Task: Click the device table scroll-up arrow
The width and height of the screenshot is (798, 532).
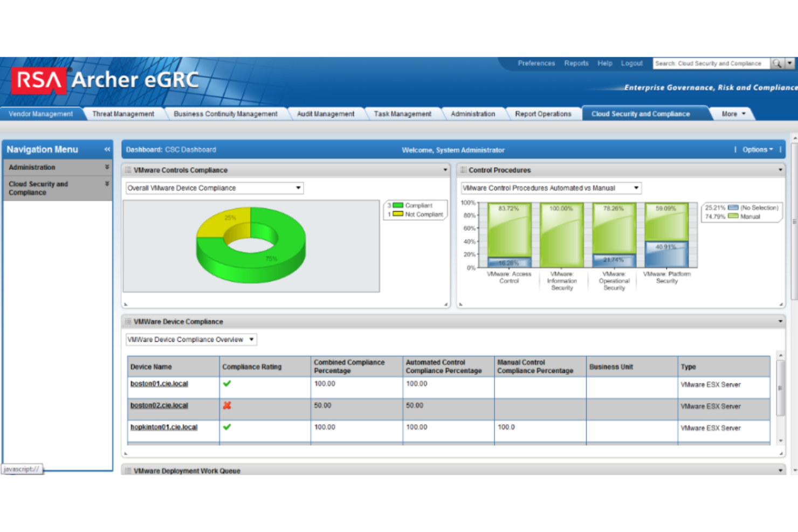Action: pyautogui.click(x=780, y=356)
